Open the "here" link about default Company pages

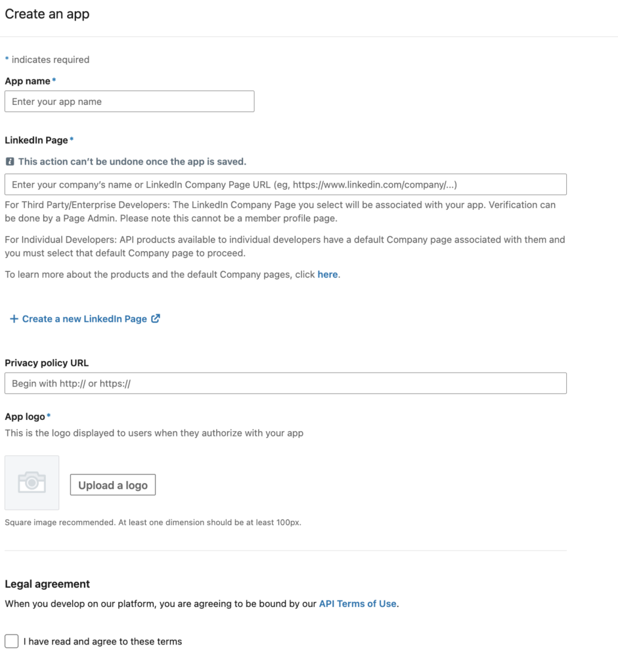(327, 274)
